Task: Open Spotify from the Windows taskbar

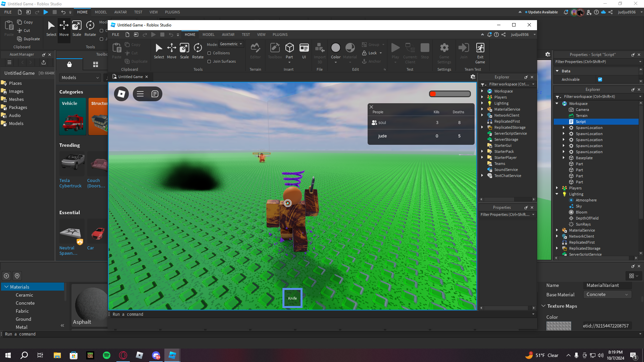Action: 107,355
